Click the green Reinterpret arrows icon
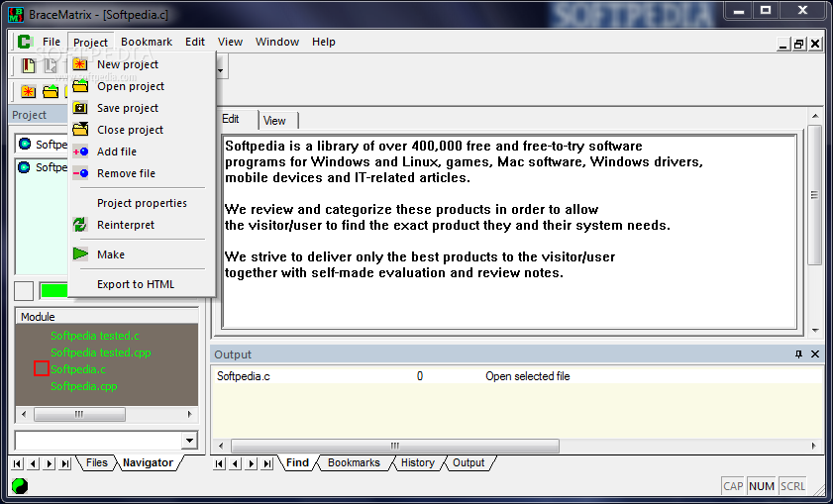833x504 pixels. (x=80, y=225)
